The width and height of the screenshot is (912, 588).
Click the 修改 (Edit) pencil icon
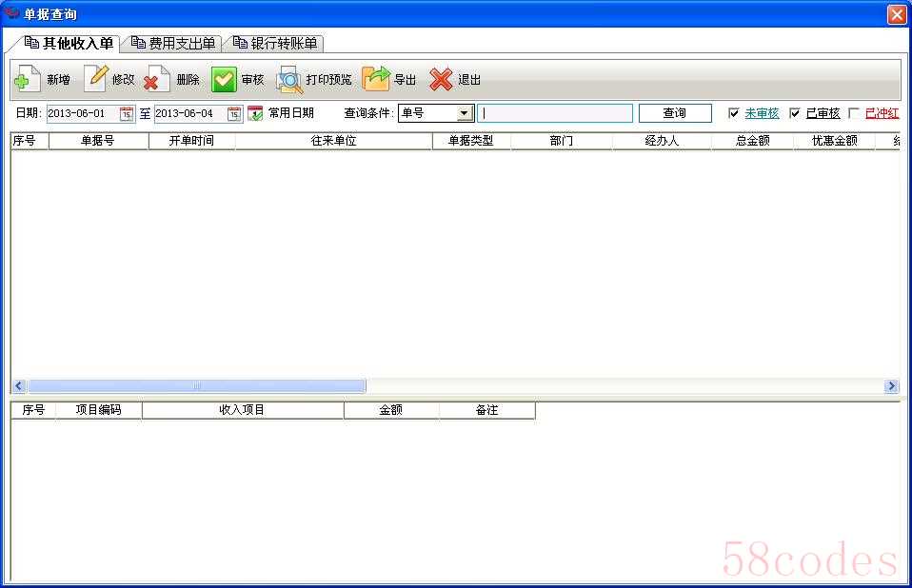click(96, 79)
